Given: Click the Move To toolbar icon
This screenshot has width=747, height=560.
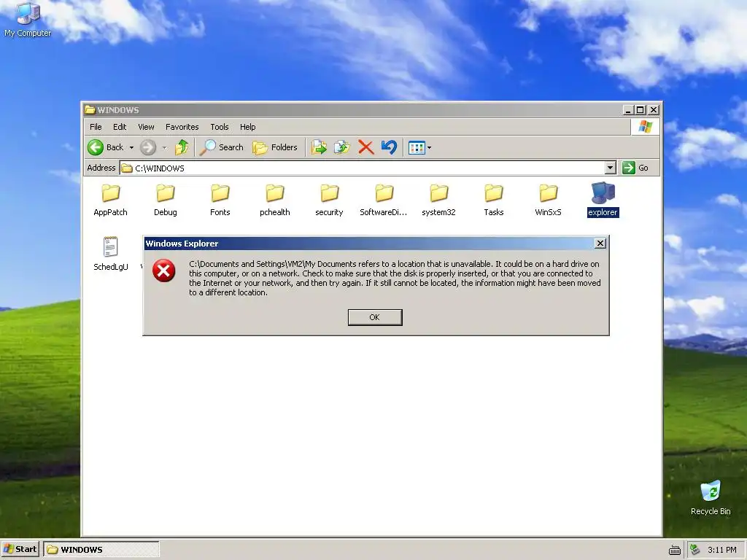Looking at the screenshot, I should coord(319,147).
